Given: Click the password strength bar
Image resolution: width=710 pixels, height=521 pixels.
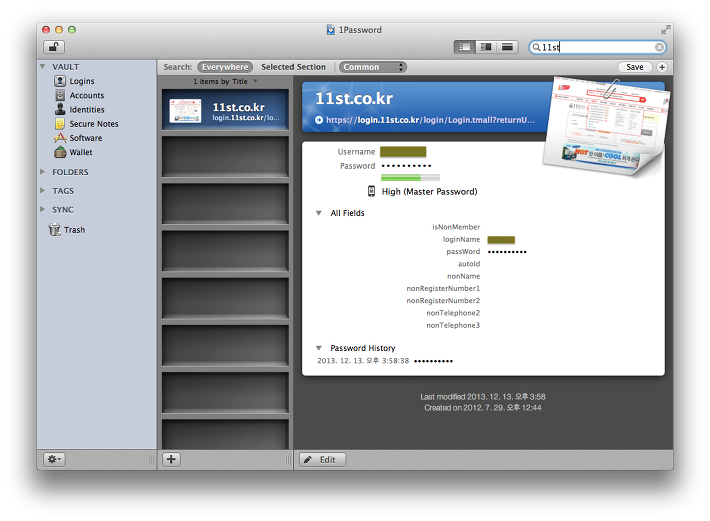Looking at the screenshot, I should (x=410, y=177).
